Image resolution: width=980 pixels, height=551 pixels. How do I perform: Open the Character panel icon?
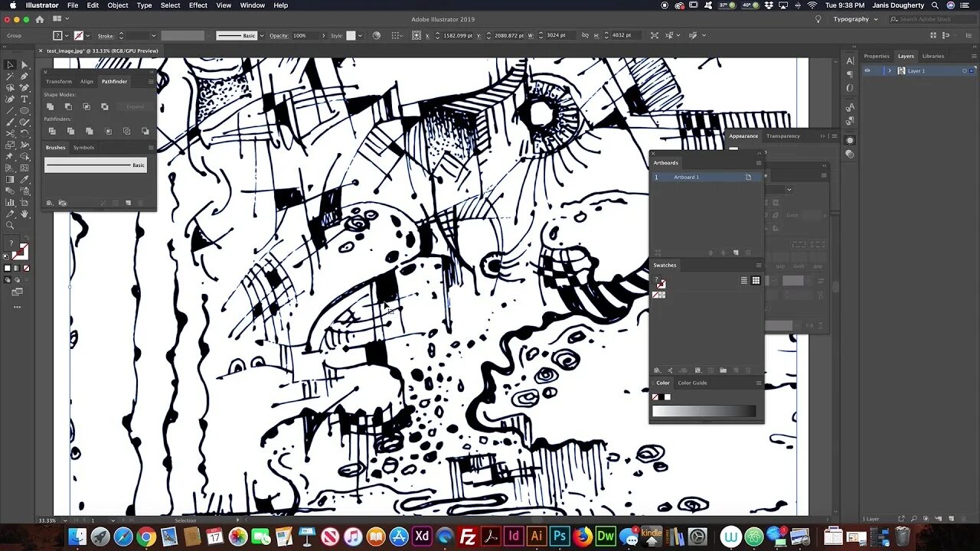point(850,61)
